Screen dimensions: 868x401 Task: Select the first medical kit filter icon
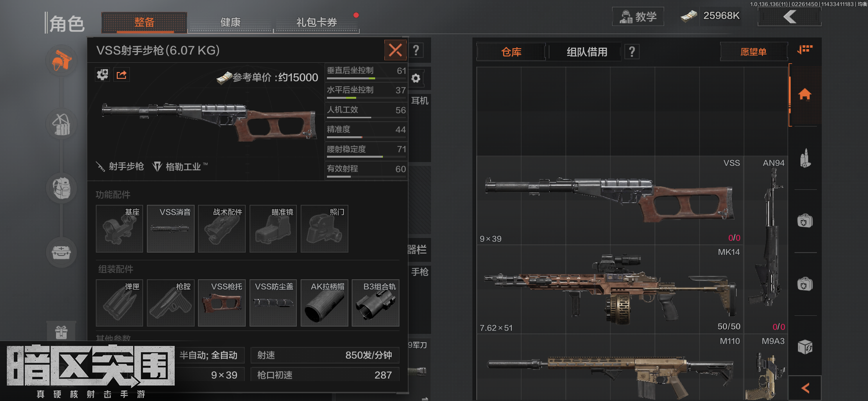pos(805,221)
